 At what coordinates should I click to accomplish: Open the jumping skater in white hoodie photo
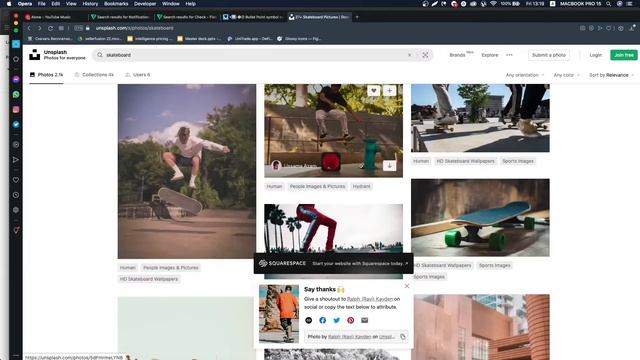click(187, 171)
